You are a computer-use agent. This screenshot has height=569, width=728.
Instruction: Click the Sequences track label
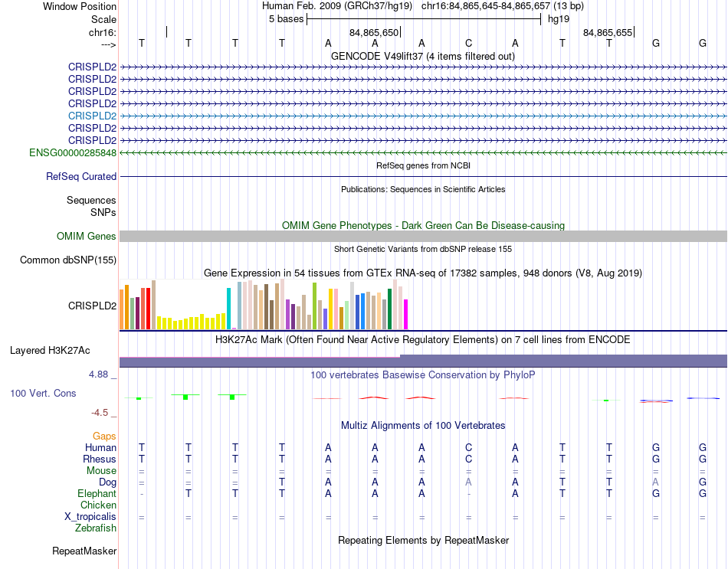(91, 200)
